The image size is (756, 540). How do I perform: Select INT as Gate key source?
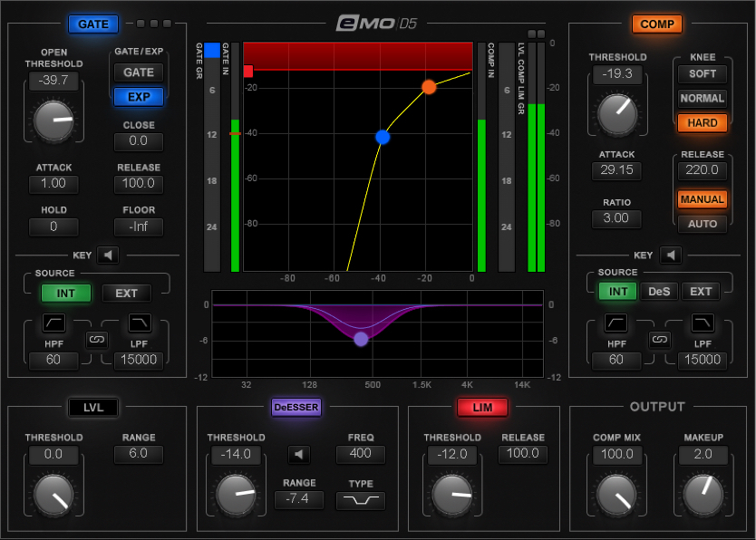(x=66, y=294)
